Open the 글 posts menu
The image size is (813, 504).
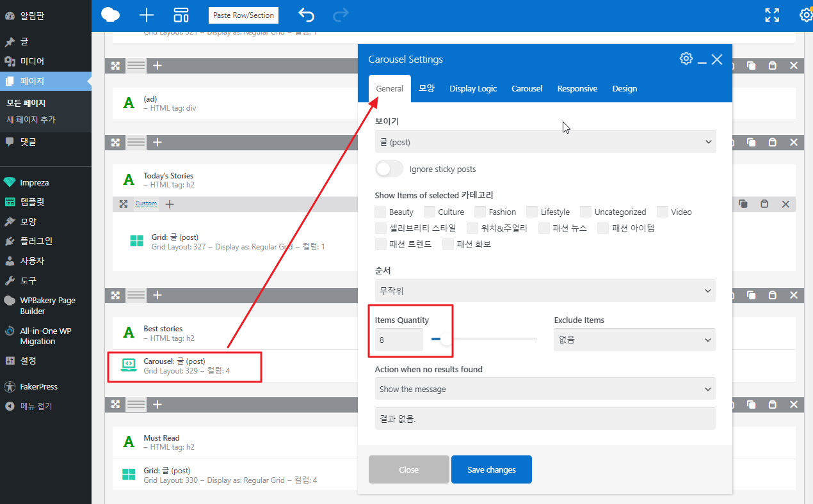(45, 42)
